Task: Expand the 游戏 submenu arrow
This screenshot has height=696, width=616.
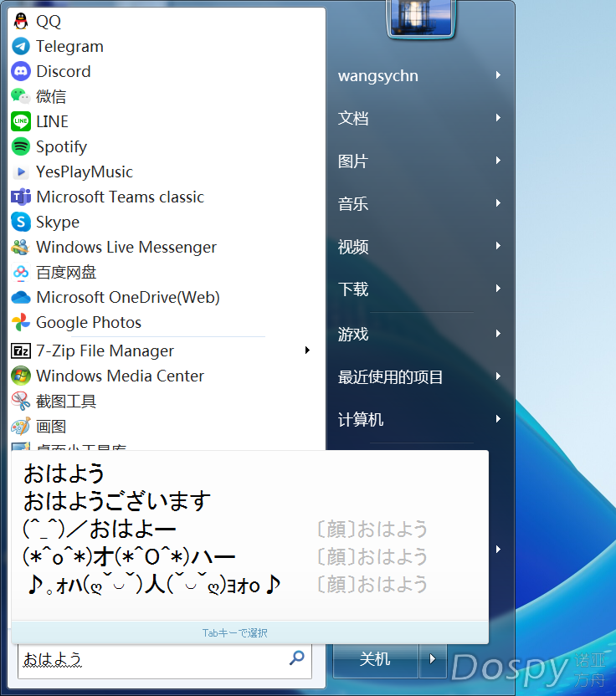Action: (x=498, y=333)
